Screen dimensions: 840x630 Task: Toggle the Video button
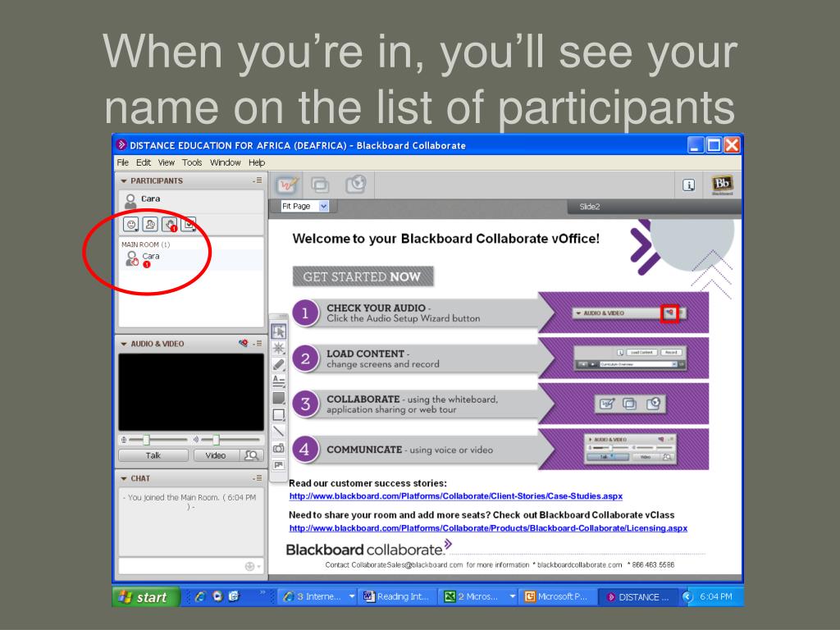pyautogui.click(x=216, y=455)
